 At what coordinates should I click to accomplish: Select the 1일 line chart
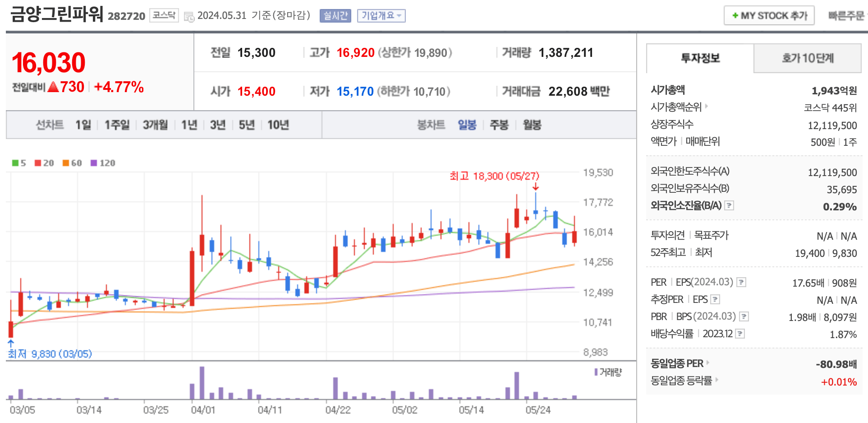tap(83, 125)
